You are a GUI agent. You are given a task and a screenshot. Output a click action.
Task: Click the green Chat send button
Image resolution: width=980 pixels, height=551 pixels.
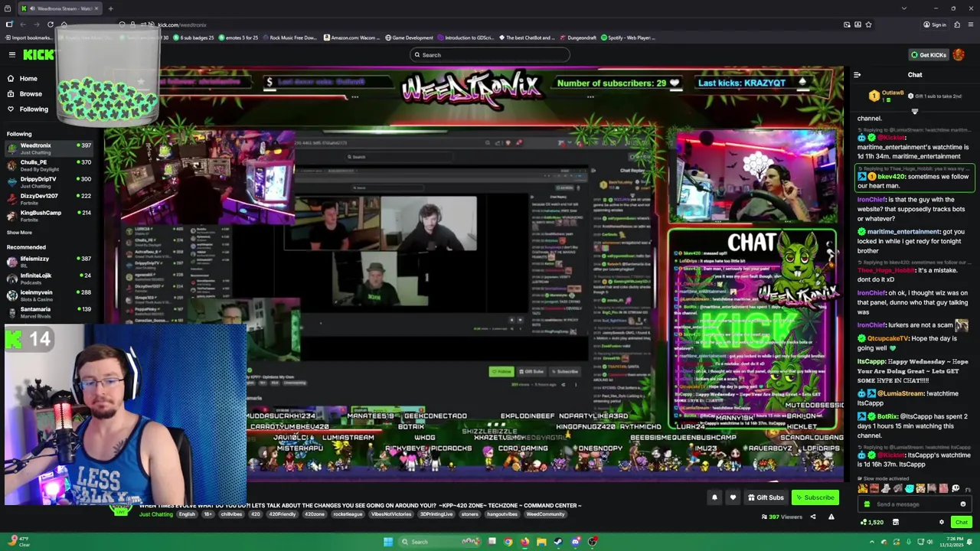pyautogui.click(x=961, y=522)
